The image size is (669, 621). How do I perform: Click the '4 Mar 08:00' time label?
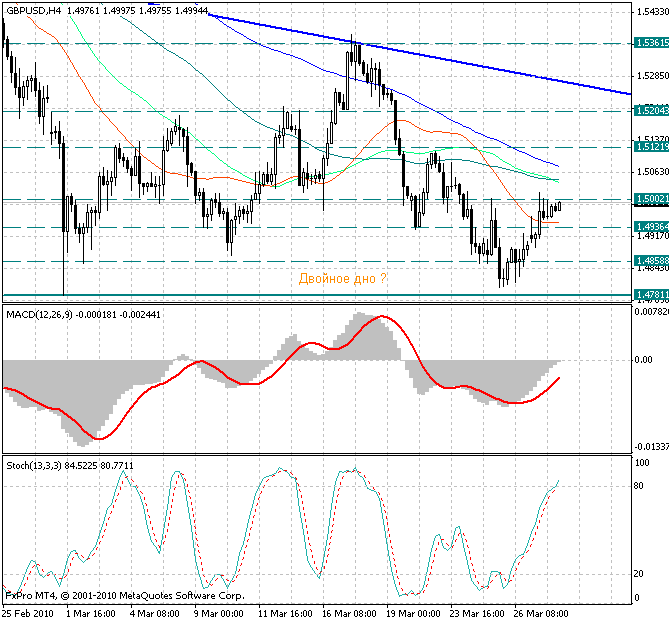point(155,614)
